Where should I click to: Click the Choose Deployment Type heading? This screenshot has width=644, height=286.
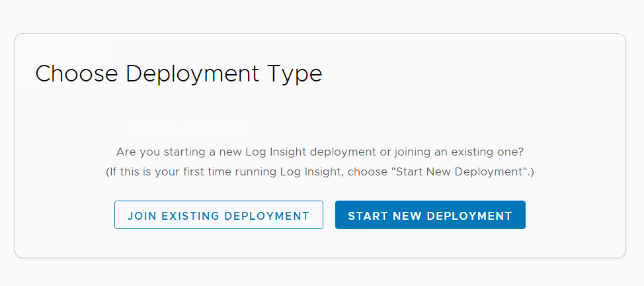[179, 73]
